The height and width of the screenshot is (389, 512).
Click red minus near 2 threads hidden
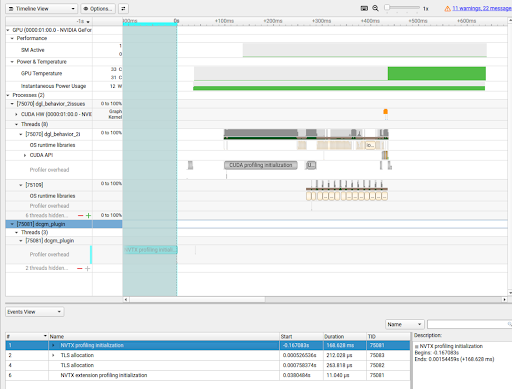pyautogui.click(x=80, y=268)
